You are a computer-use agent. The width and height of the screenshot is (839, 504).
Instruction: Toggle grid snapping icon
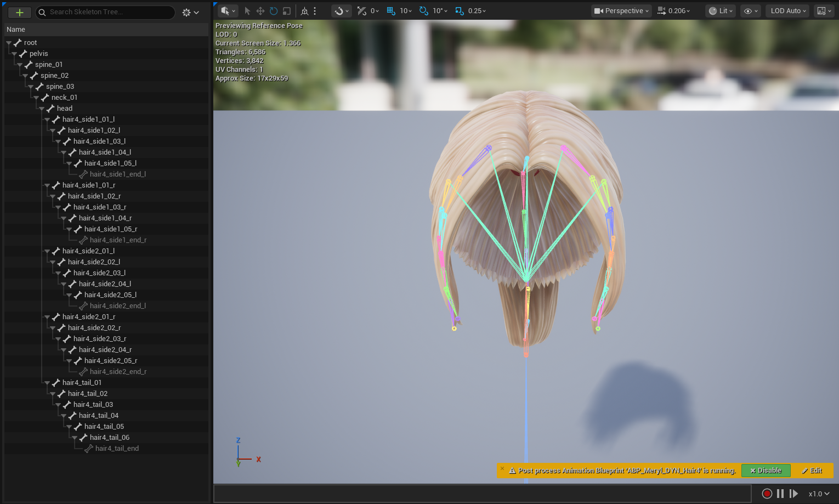[391, 11]
